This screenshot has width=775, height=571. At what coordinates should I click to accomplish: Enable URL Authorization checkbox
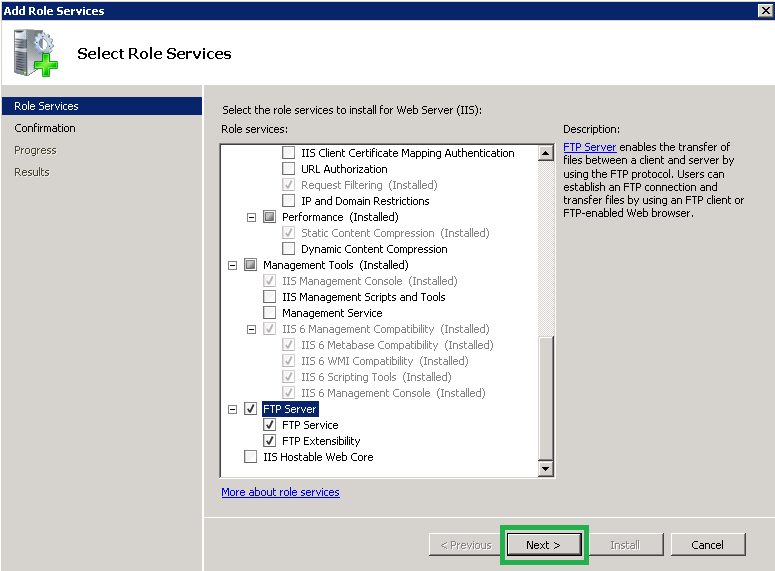click(289, 169)
